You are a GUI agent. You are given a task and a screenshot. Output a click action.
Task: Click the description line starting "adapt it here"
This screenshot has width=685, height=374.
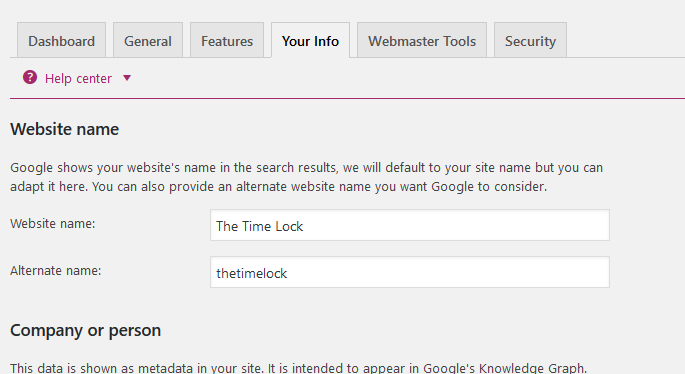(x=279, y=187)
